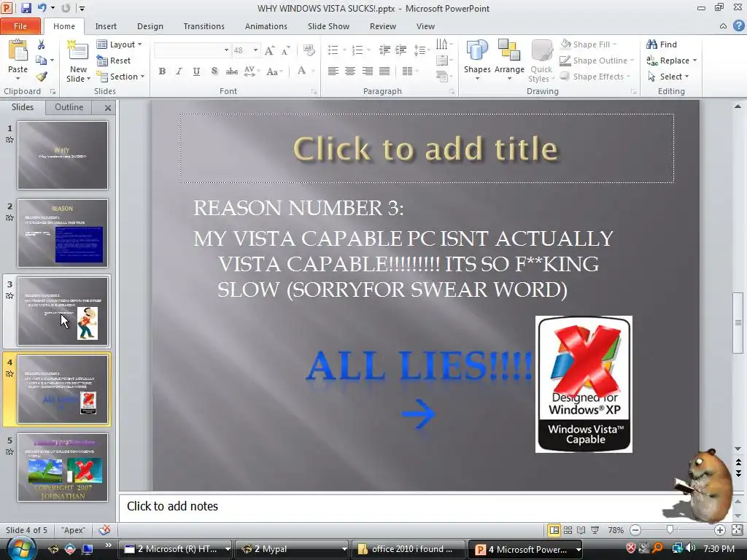Undo the last action in Quick Access toolbar
747x560 pixels.
coord(42,8)
